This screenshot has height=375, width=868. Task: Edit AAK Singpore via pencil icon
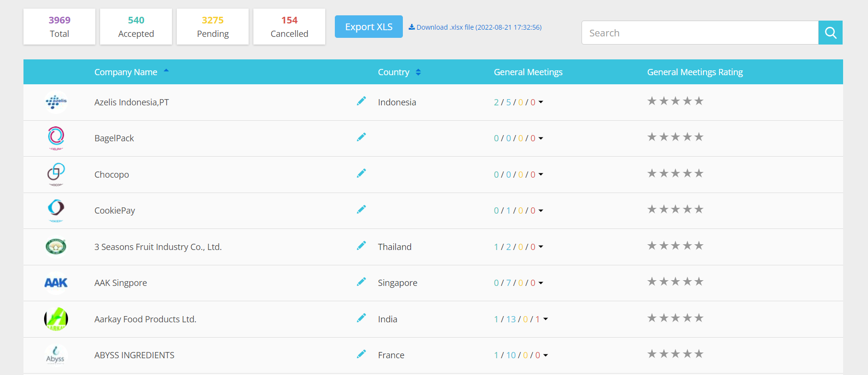361,282
